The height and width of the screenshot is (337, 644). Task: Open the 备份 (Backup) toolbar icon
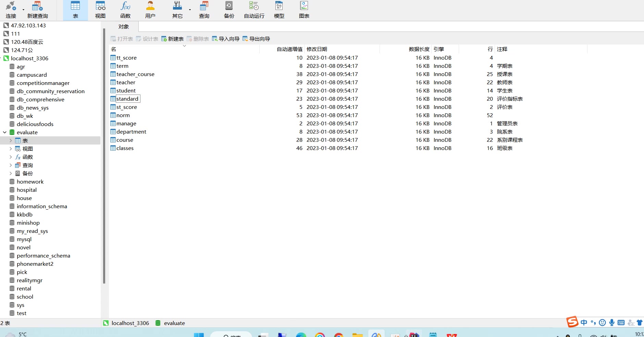tap(229, 10)
